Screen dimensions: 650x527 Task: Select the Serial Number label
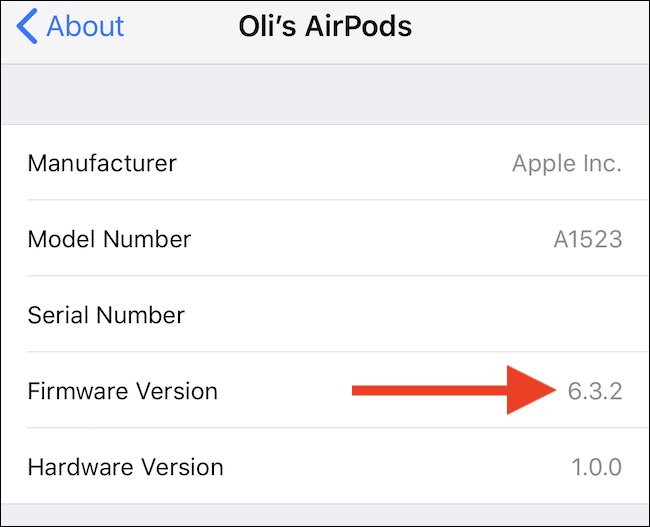click(106, 315)
